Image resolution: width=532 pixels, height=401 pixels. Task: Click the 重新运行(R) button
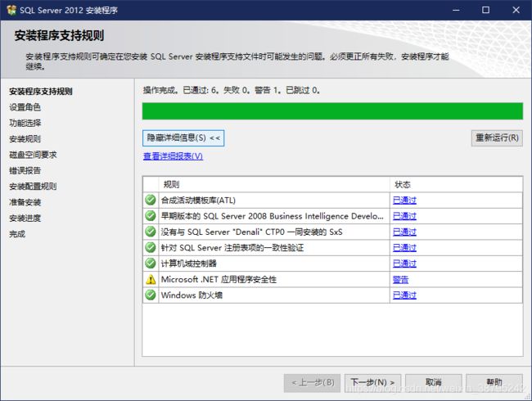[497, 138]
